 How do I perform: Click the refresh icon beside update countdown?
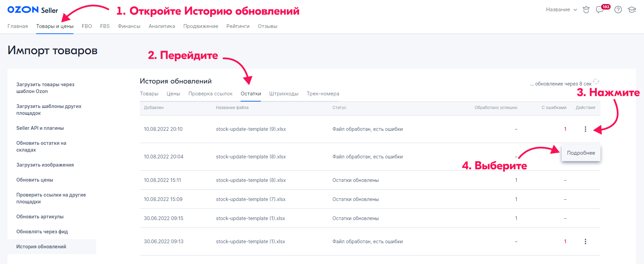pyautogui.click(x=596, y=81)
